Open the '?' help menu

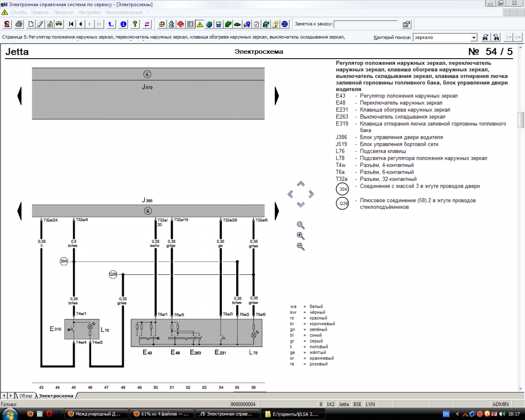pos(148,12)
